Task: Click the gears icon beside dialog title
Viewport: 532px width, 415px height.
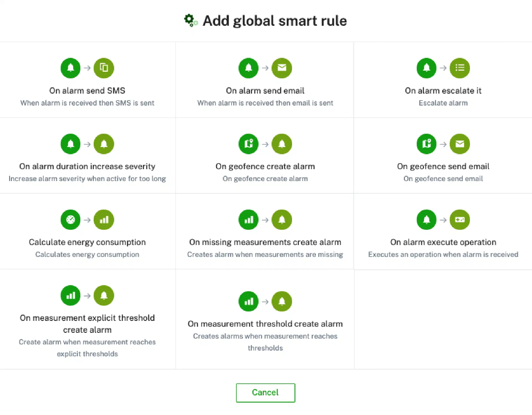Action: 191,20
